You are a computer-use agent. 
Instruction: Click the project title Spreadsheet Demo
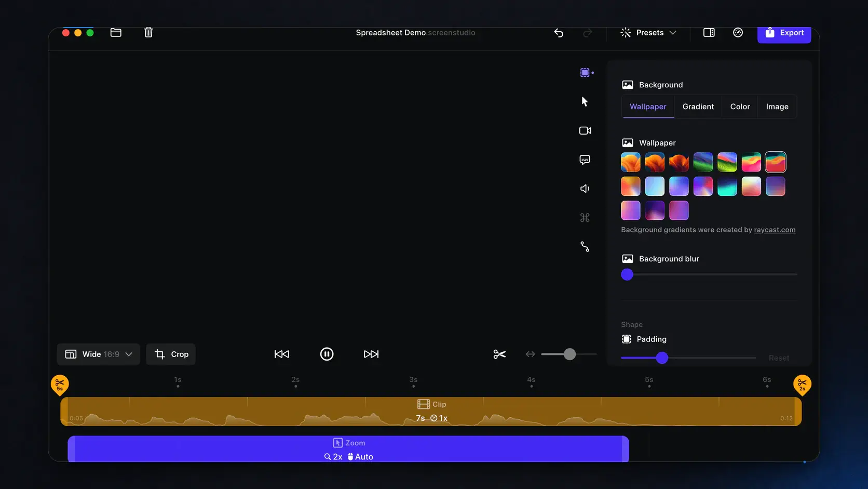pyautogui.click(x=390, y=33)
